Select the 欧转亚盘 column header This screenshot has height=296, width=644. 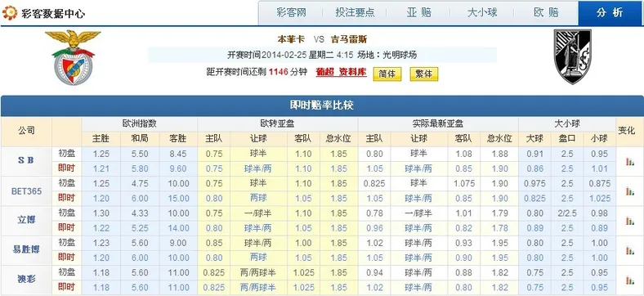click(277, 124)
